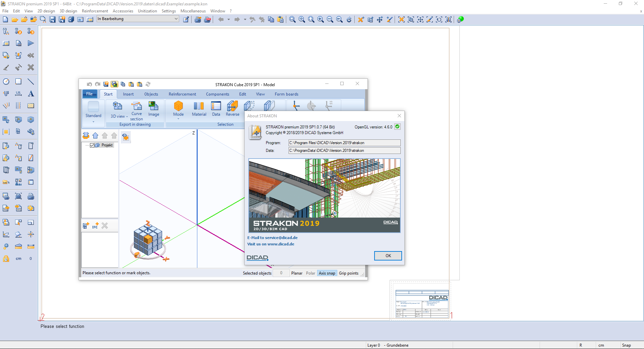The image size is (644, 349).
Task: Expand the Standard dropdown in Cube ribbon
Action: [x=93, y=122]
